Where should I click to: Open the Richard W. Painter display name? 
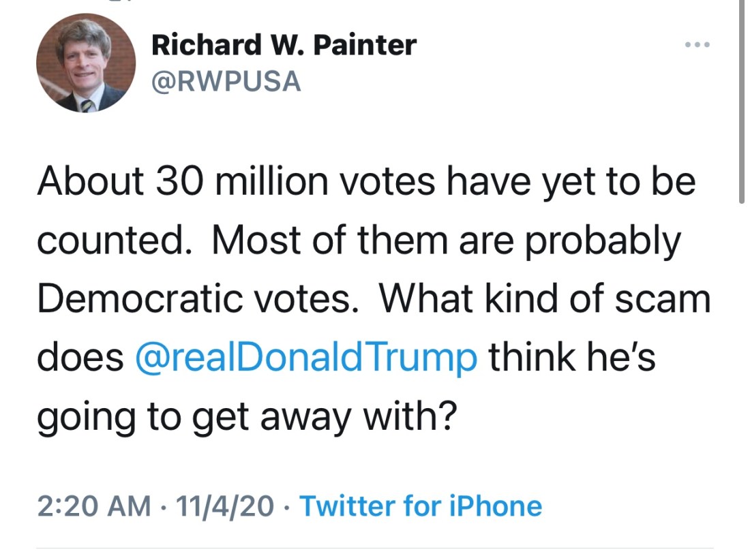(284, 46)
